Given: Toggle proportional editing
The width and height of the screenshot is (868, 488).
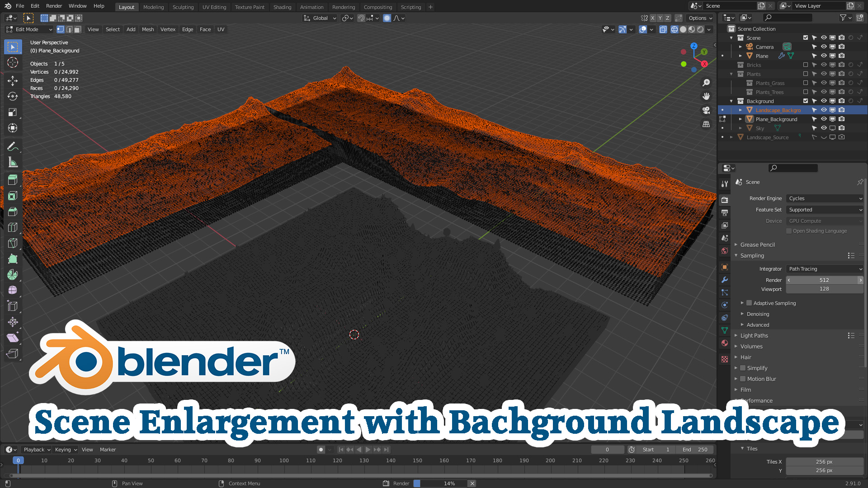Looking at the screenshot, I should [387, 18].
